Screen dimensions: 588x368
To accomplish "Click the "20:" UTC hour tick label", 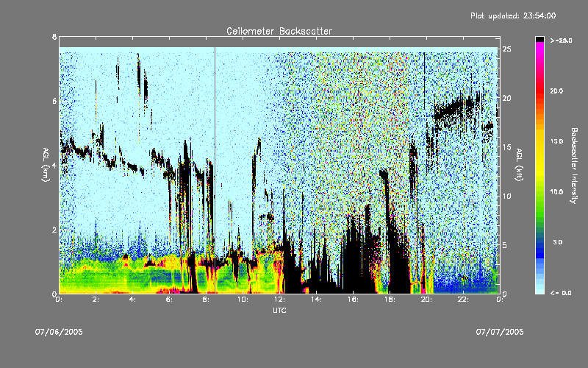I will point(426,300).
